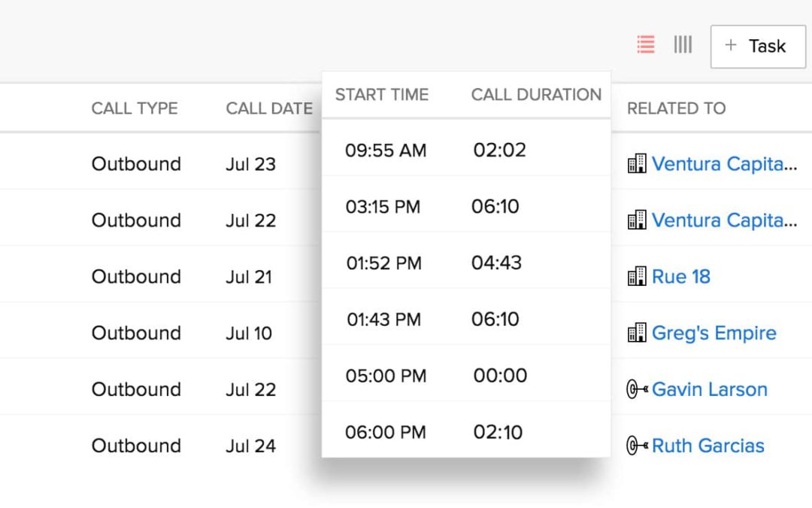
Task: Open the Greg's Empire account link
Action: (x=714, y=333)
